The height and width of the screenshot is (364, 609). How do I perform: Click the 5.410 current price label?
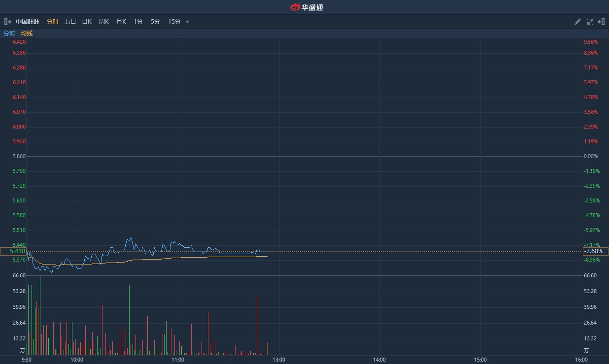click(x=14, y=251)
